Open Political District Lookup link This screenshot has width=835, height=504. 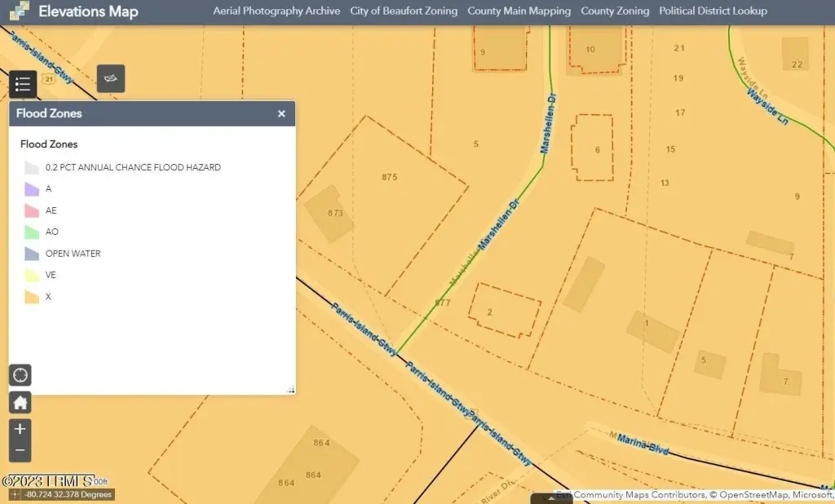pyautogui.click(x=713, y=11)
